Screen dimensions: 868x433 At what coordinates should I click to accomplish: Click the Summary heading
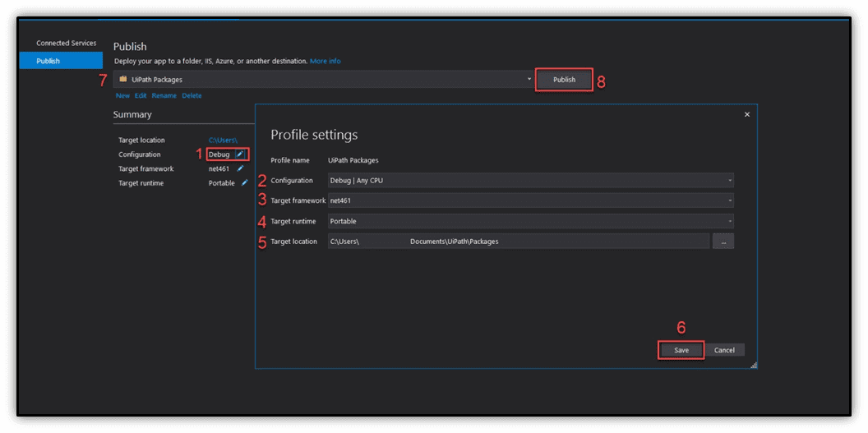[132, 114]
